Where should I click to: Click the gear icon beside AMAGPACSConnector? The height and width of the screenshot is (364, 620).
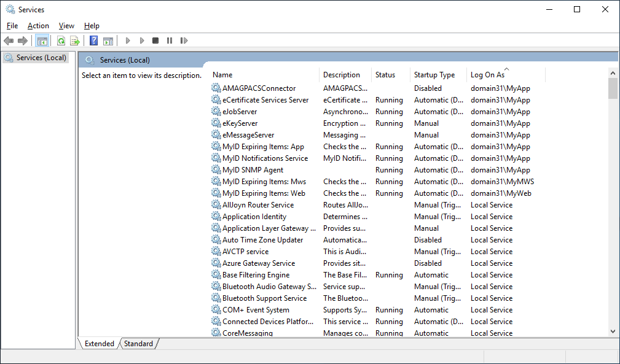click(x=216, y=88)
